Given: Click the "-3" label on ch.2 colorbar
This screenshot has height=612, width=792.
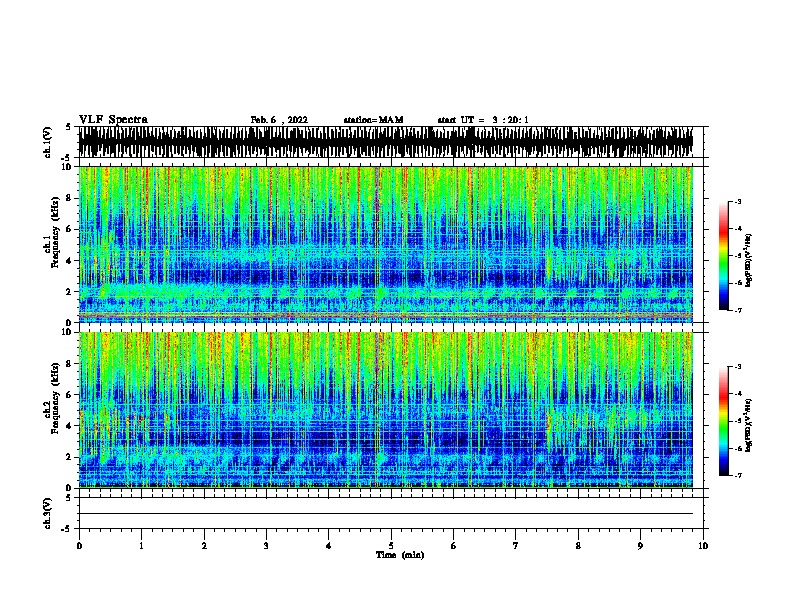Looking at the screenshot, I should [x=737, y=367].
